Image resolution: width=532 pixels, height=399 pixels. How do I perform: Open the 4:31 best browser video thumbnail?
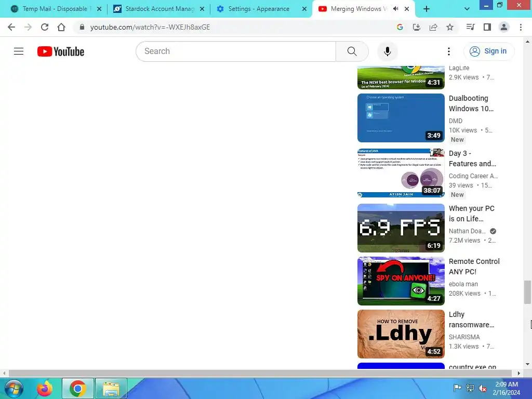(401, 78)
